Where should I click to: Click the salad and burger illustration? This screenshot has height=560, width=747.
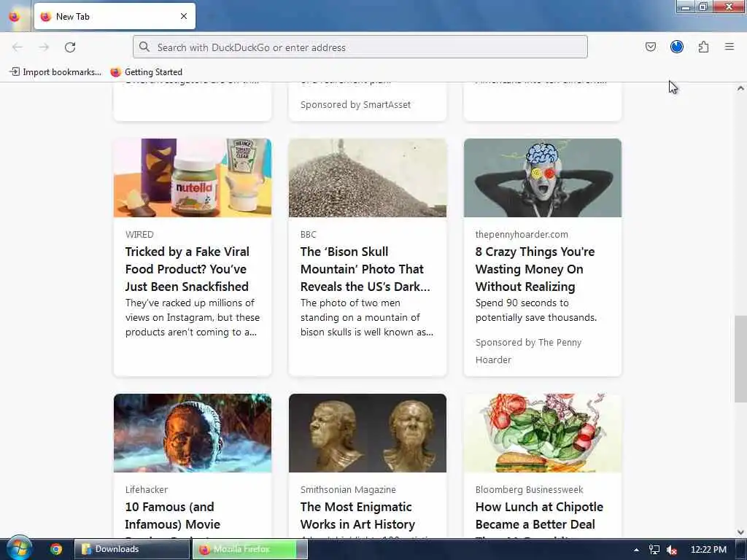click(543, 433)
